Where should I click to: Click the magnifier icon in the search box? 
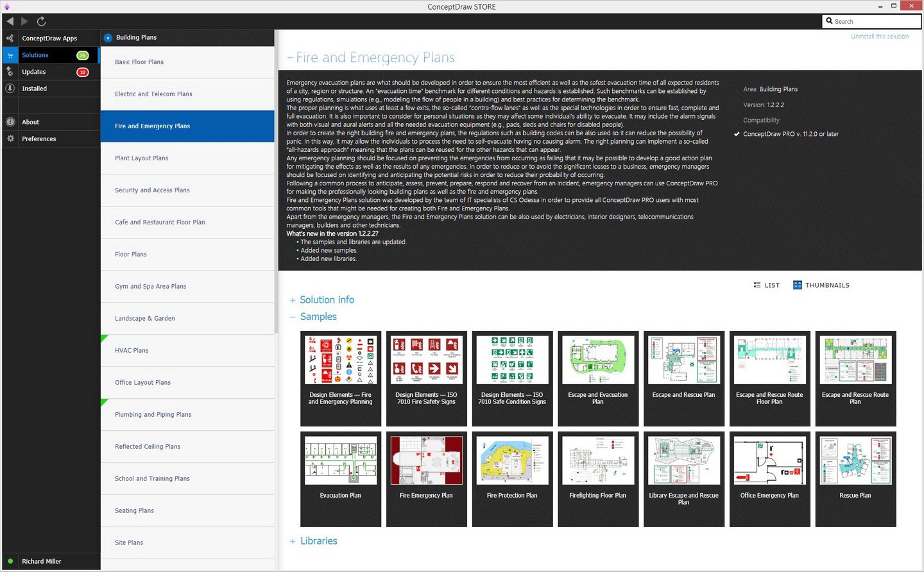coord(830,21)
